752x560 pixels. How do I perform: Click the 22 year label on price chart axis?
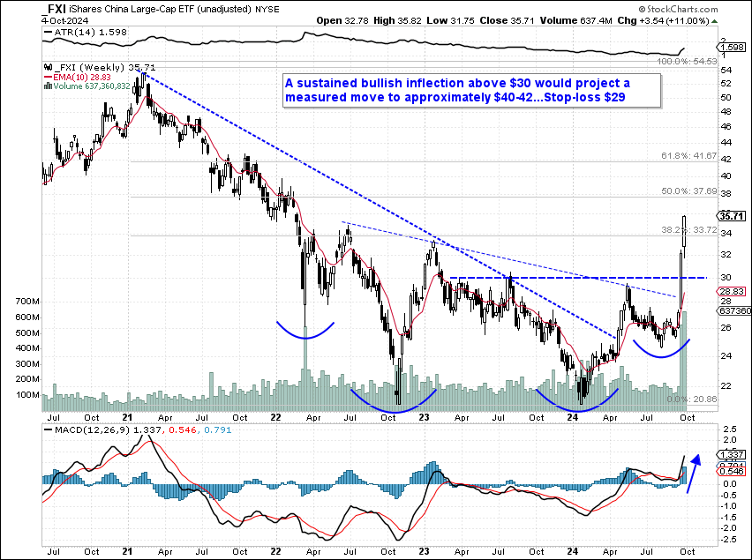274,417
